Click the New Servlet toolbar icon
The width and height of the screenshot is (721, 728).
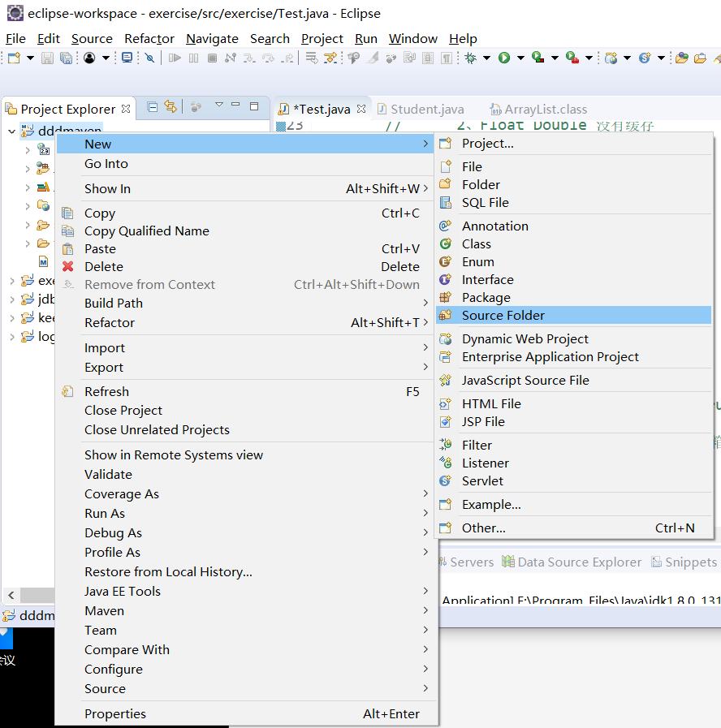tap(645, 58)
